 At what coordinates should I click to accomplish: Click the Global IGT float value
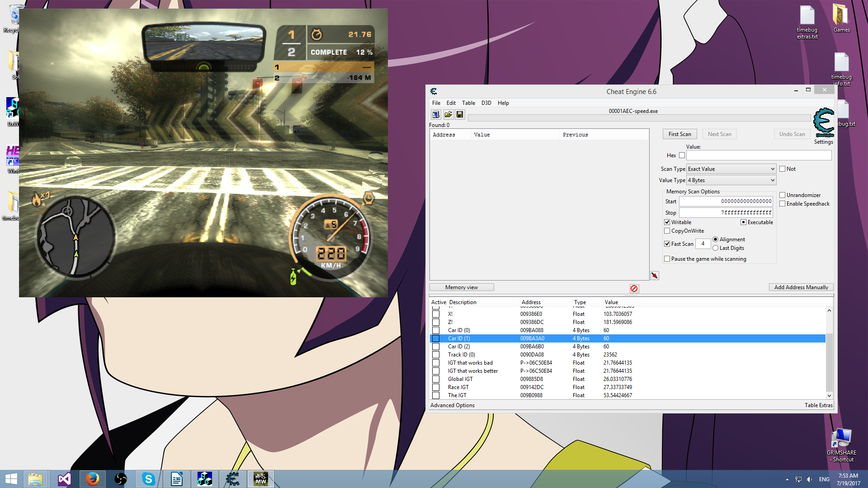pos(617,379)
